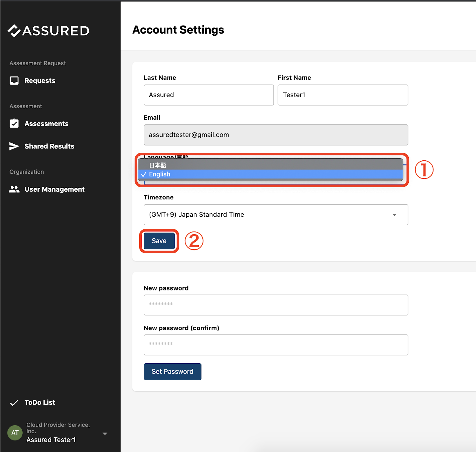476x452 pixels.
Task: Click the Requests inbox icon
Action: [14, 81]
